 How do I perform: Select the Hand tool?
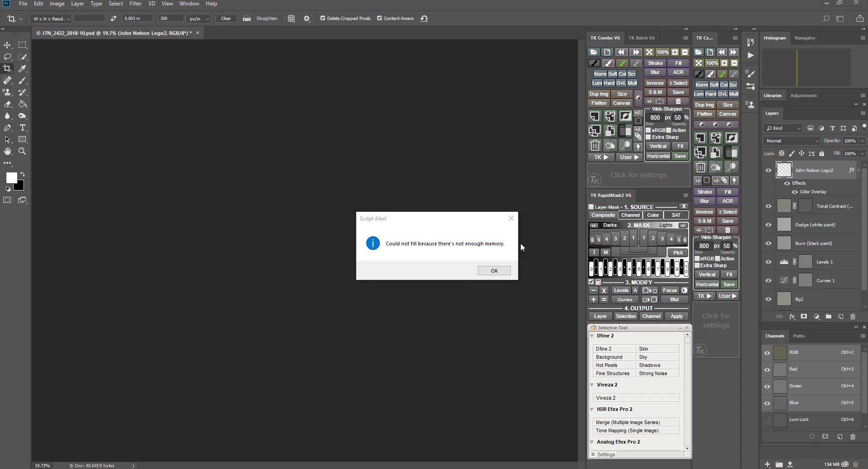pyautogui.click(x=8, y=151)
